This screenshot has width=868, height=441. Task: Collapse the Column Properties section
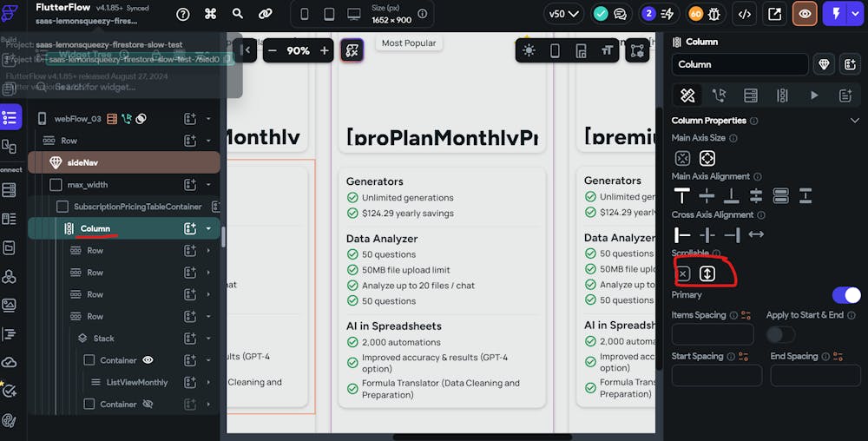[x=854, y=121]
